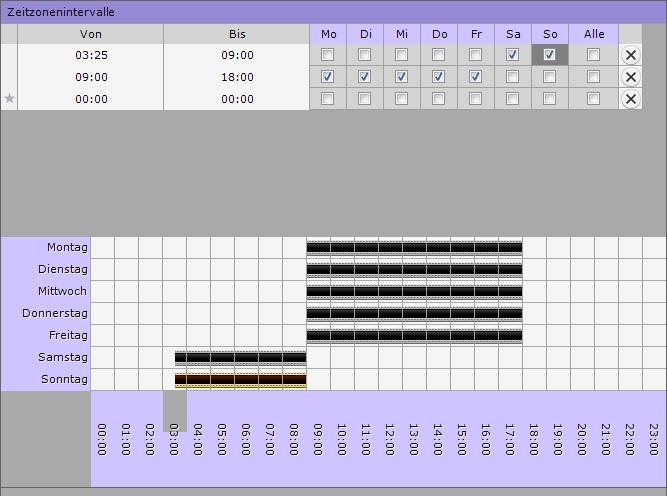Select the Montag interval bar
This screenshot has width=667, height=496.
[x=414, y=248]
